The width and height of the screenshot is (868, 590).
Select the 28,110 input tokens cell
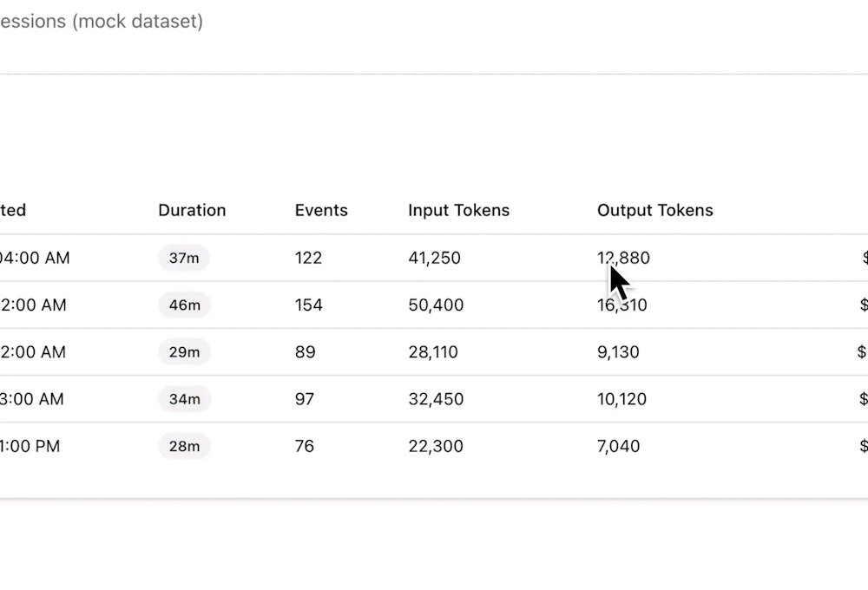433,352
